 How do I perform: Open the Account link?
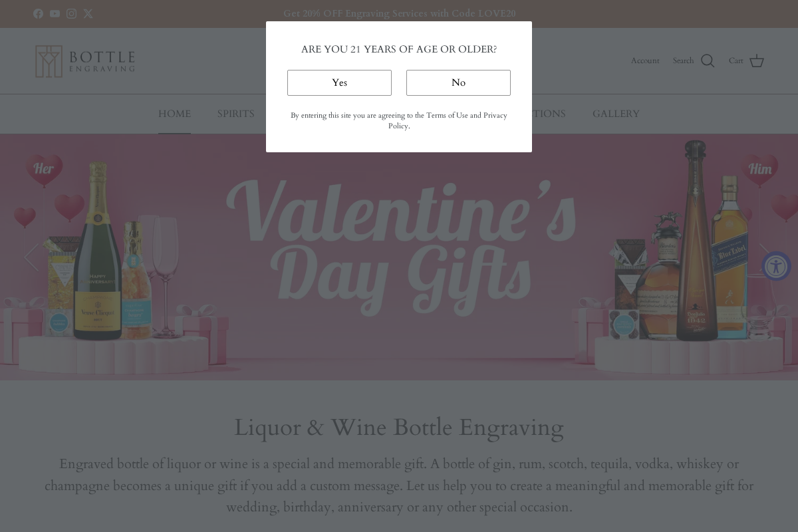[645, 61]
